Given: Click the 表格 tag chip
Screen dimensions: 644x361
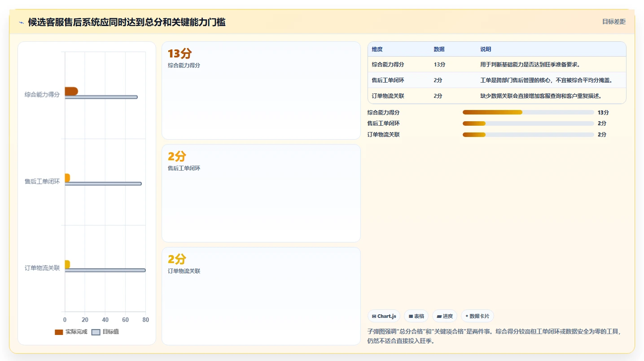Looking at the screenshot, I should [x=416, y=316].
